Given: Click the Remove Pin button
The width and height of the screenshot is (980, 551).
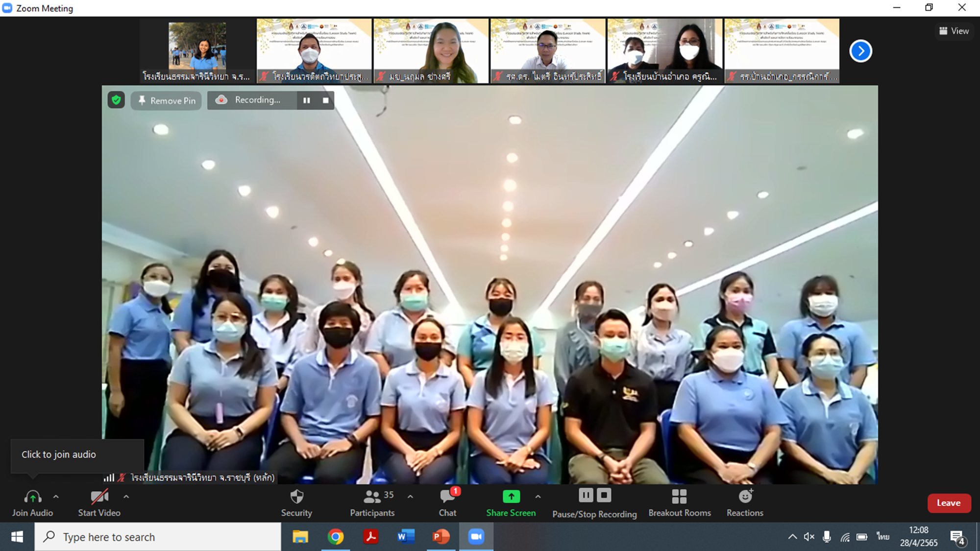Looking at the screenshot, I should click(x=166, y=100).
